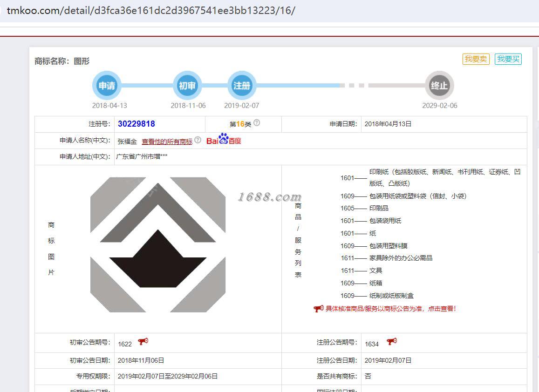Select the 1609 包装用塑料膜 entry

374,246
